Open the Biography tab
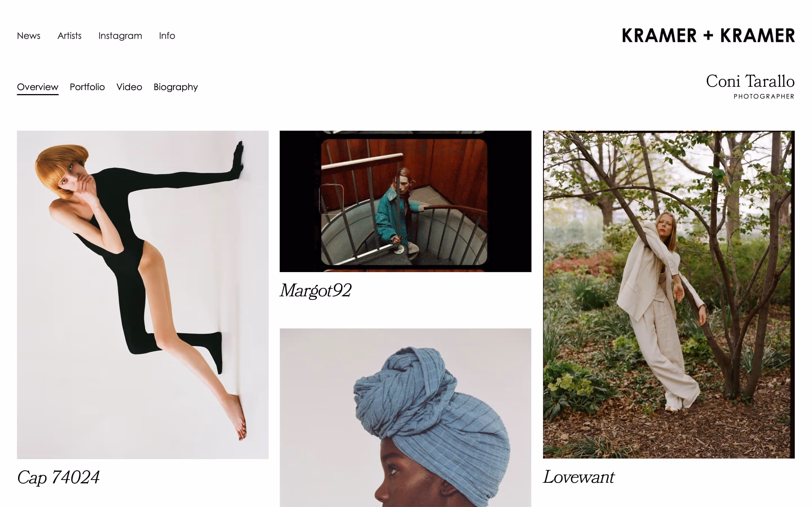 [176, 88]
